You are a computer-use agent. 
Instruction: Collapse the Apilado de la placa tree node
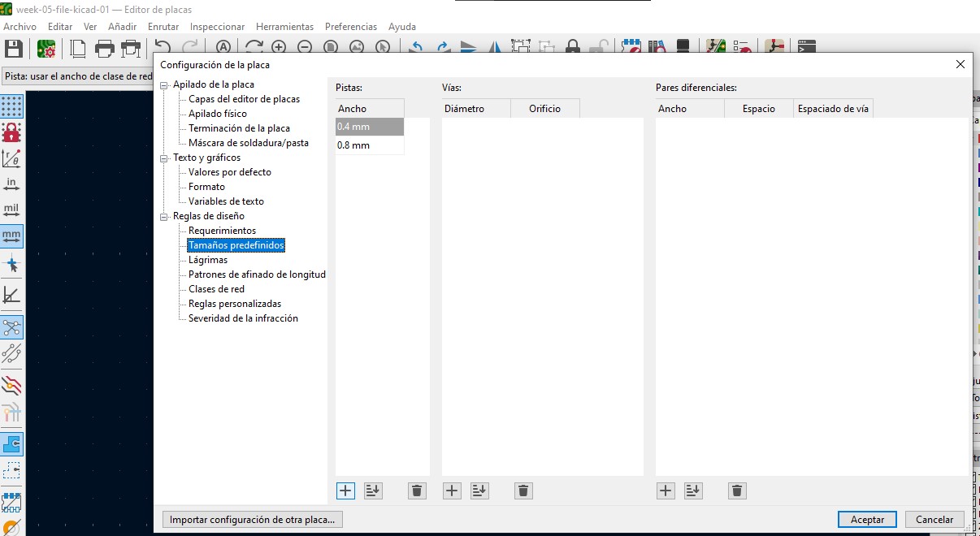click(164, 84)
